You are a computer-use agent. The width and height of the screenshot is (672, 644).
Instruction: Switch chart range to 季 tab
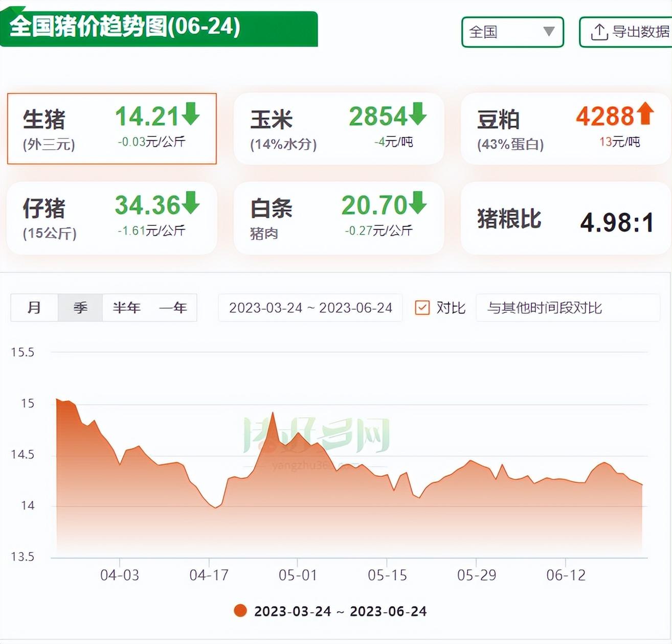click(80, 308)
